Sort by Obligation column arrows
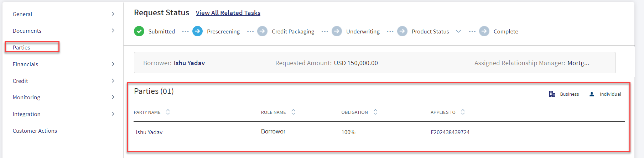The height and width of the screenshot is (158, 644). pyautogui.click(x=375, y=112)
